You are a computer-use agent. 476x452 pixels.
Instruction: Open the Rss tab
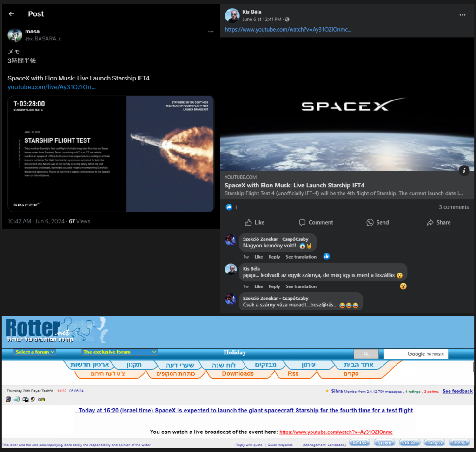coord(293,373)
